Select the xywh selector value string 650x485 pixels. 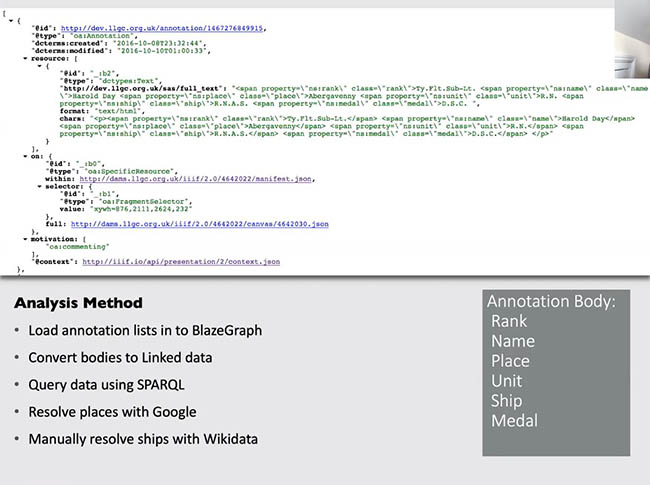tap(141, 209)
